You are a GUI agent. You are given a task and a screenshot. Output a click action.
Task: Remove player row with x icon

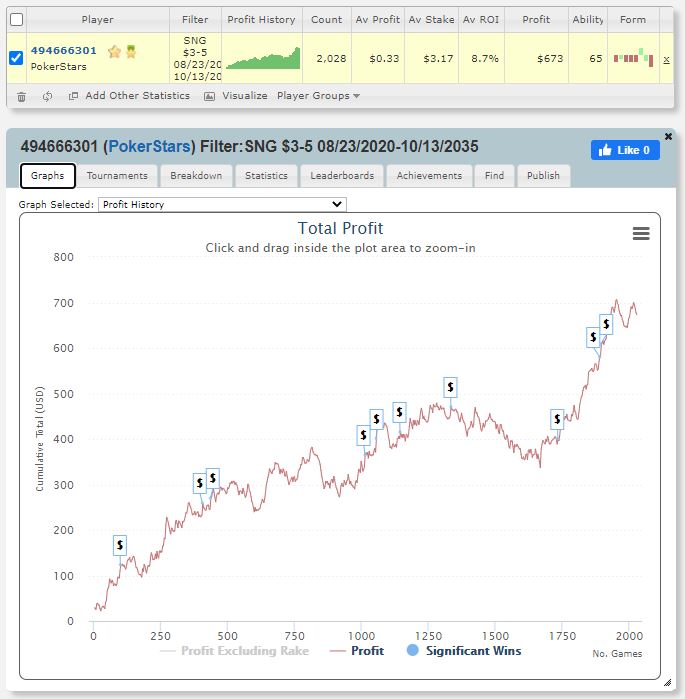(x=667, y=59)
